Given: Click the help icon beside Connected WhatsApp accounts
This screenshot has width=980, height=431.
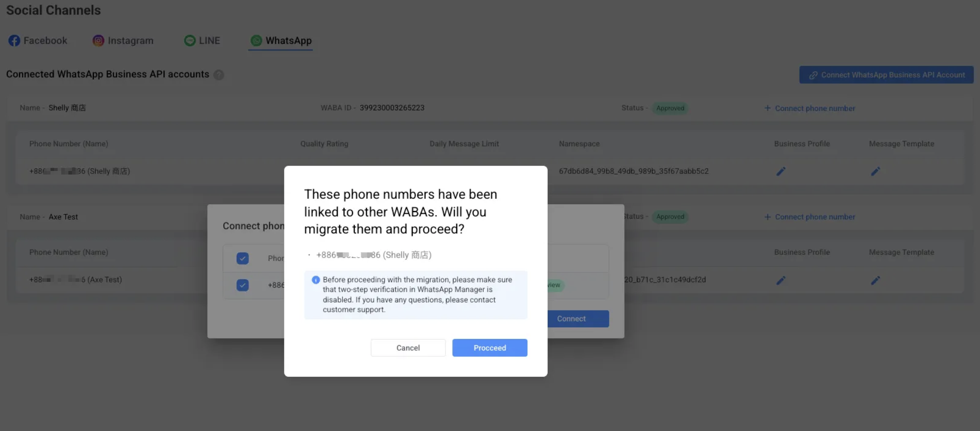Looking at the screenshot, I should coord(219,75).
